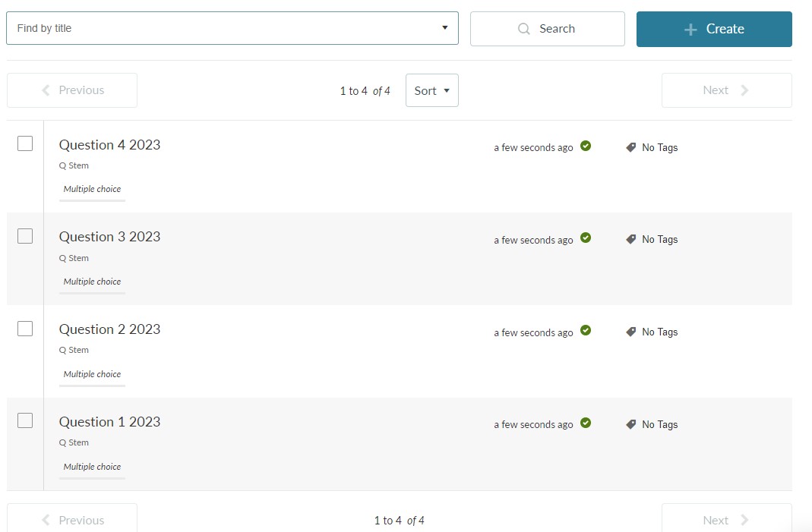
Task: Open the Sort dropdown
Action: pyautogui.click(x=432, y=90)
